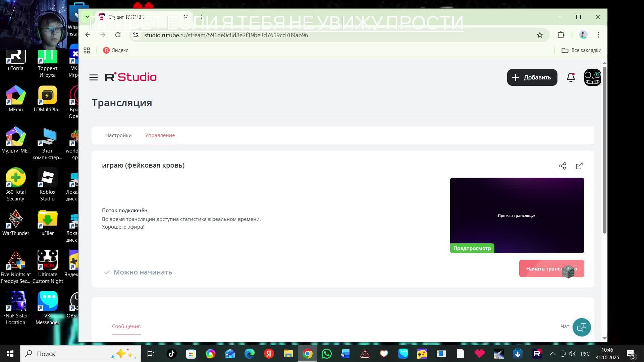The width and height of the screenshot is (644, 362).
Task: Switch to the Настройки tab
Action: (118, 135)
